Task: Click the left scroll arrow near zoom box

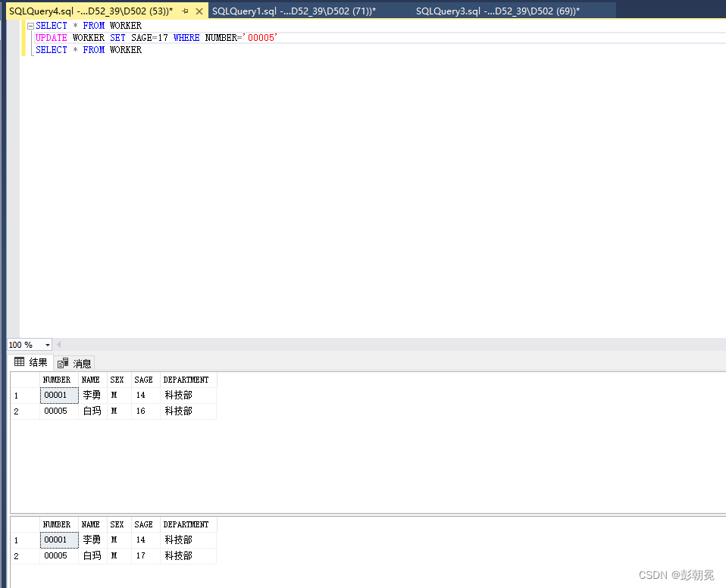Action: 60,345
